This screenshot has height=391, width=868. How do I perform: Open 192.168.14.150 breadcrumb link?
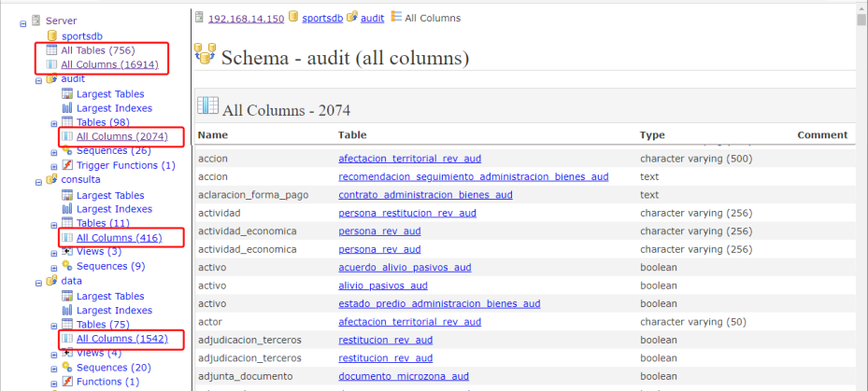(246, 18)
